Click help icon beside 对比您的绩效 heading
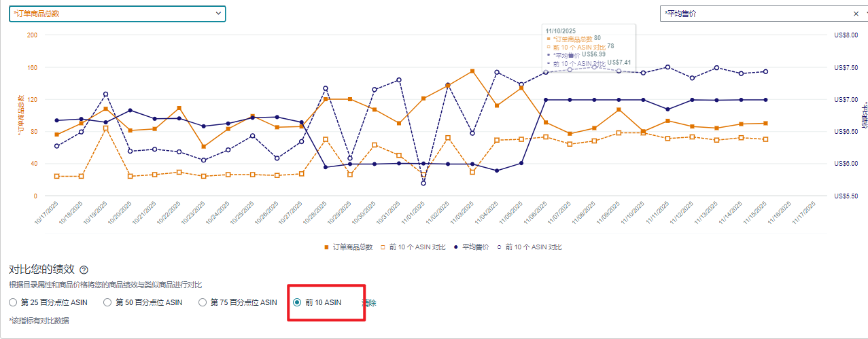The height and width of the screenshot is (339, 868). coord(84,270)
